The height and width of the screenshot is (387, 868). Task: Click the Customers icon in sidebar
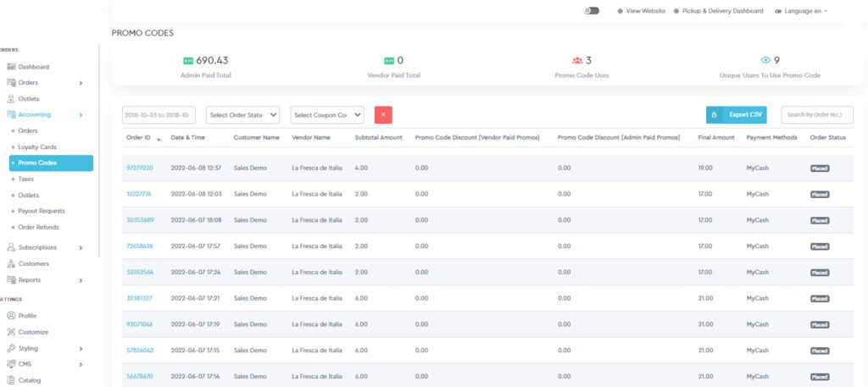[11, 263]
